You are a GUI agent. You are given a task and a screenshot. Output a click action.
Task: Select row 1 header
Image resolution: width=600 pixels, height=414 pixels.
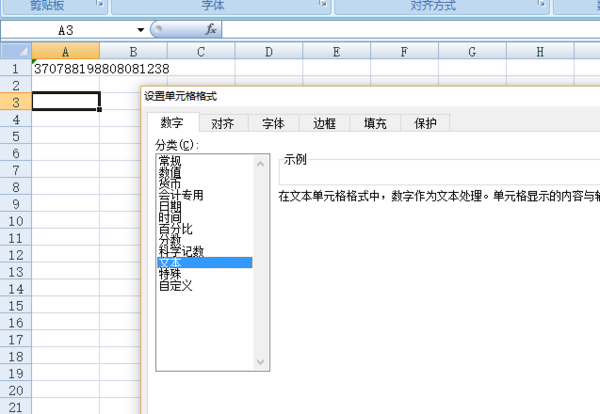16,68
